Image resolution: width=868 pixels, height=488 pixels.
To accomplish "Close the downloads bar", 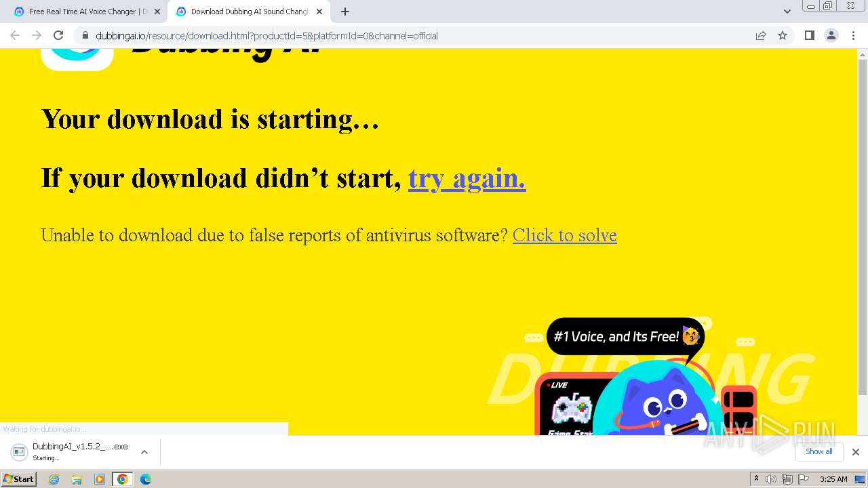I will click(855, 452).
